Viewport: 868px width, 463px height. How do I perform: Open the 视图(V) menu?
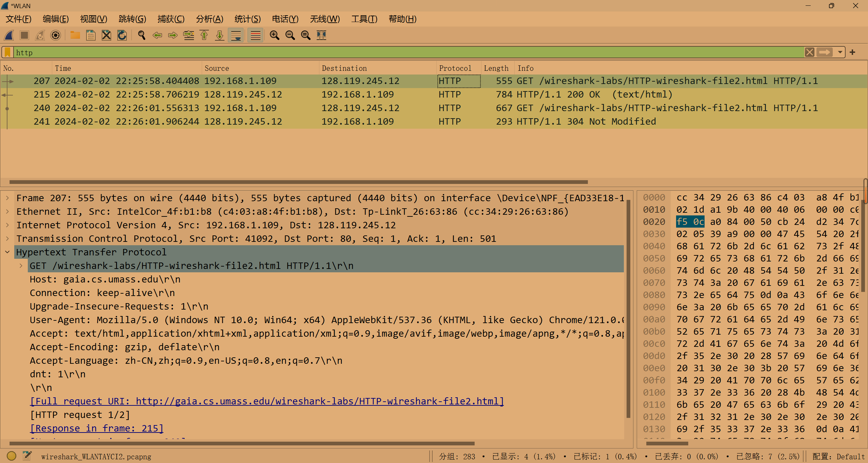[x=94, y=19]
